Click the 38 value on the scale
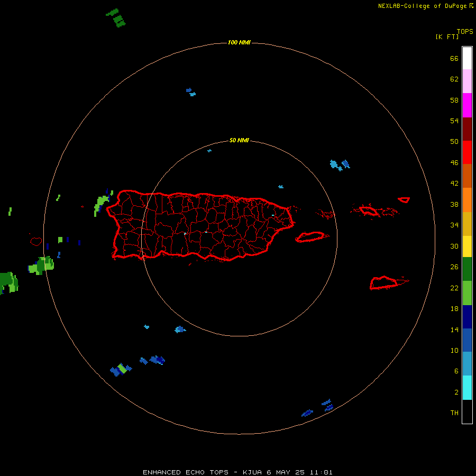 click(454, 204)
